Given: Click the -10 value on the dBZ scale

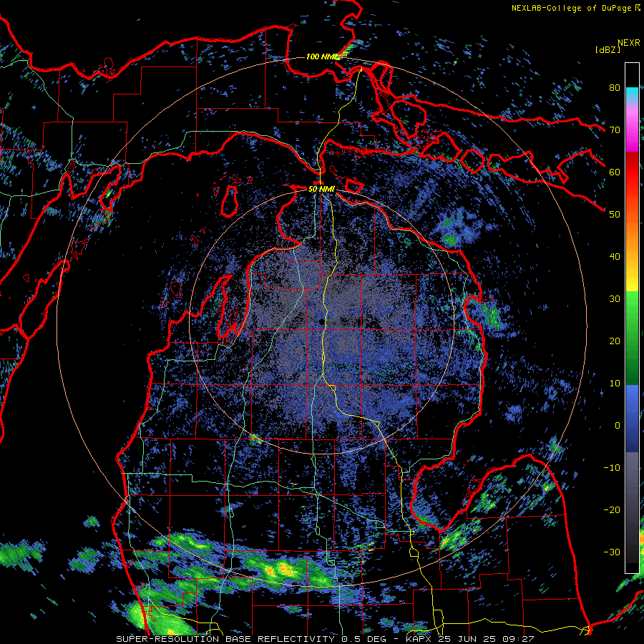Looking at the screenshot, I should 612,468.
